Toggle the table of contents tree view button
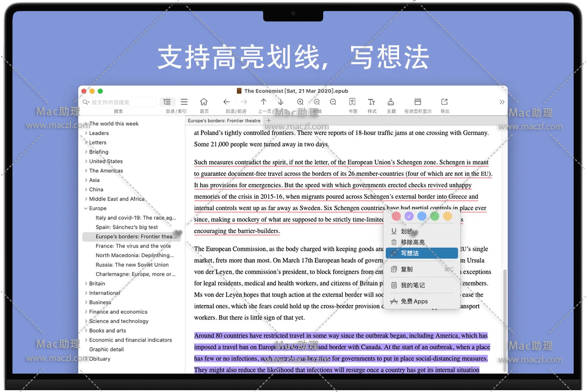The image size is (586, 392). tap(167, 102)
